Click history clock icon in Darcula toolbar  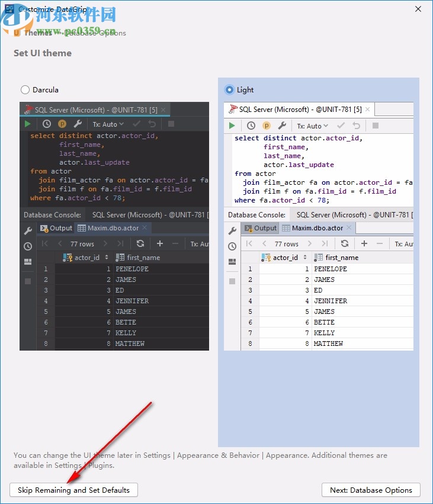[47, 124]
